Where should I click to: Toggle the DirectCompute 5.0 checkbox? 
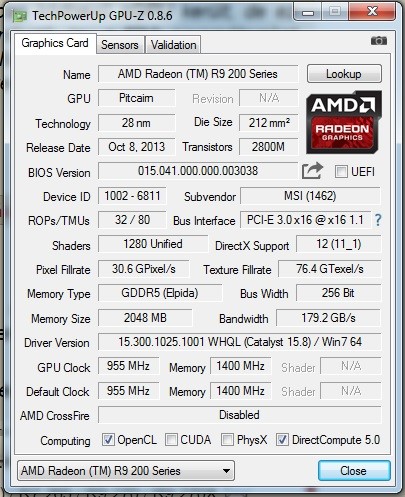282,440
